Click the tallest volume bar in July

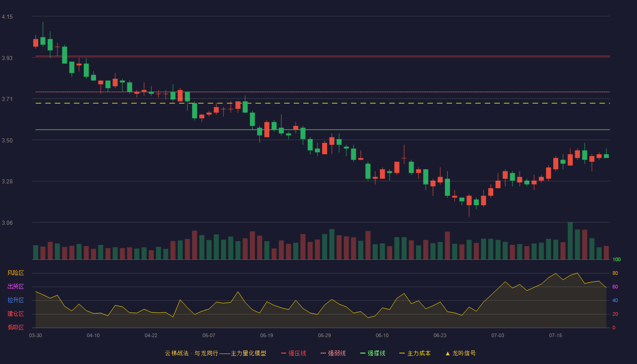click(x=570, y=241)
